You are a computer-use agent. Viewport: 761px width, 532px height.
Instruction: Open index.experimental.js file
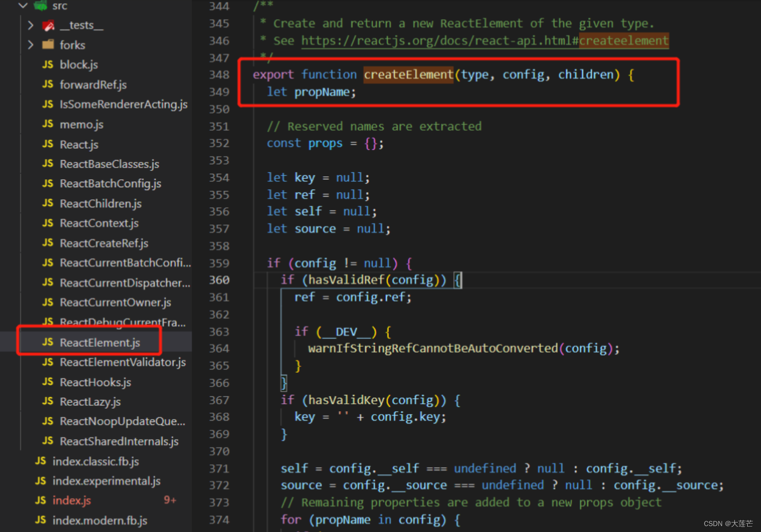click(x=107, y=480)
